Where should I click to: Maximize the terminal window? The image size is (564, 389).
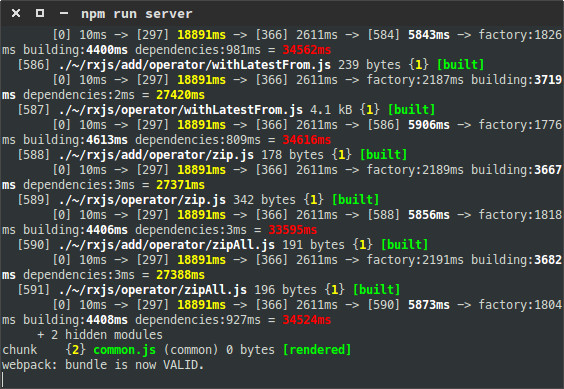tap(40, 13)
